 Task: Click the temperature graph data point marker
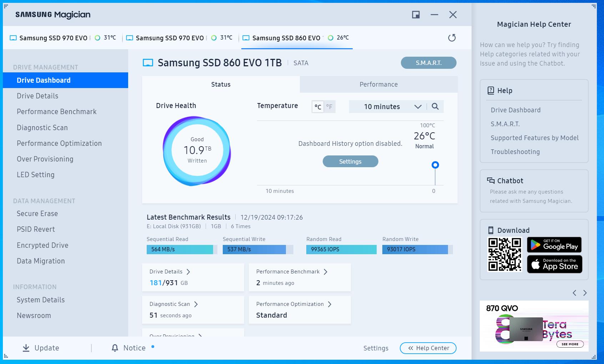click(x=435, y=165)
